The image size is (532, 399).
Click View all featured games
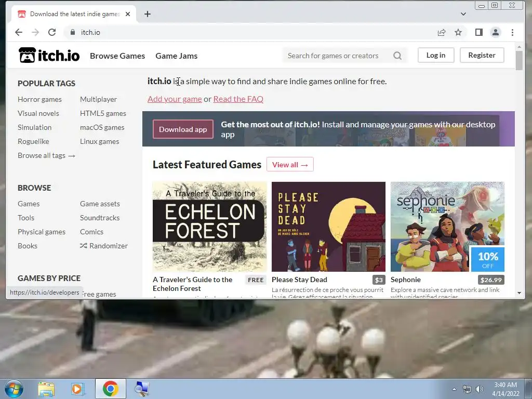[x=290, y=165]
